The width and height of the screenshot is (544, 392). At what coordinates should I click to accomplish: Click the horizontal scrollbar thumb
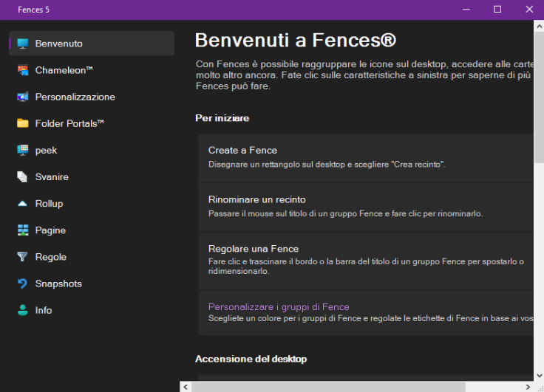point(329,387)
